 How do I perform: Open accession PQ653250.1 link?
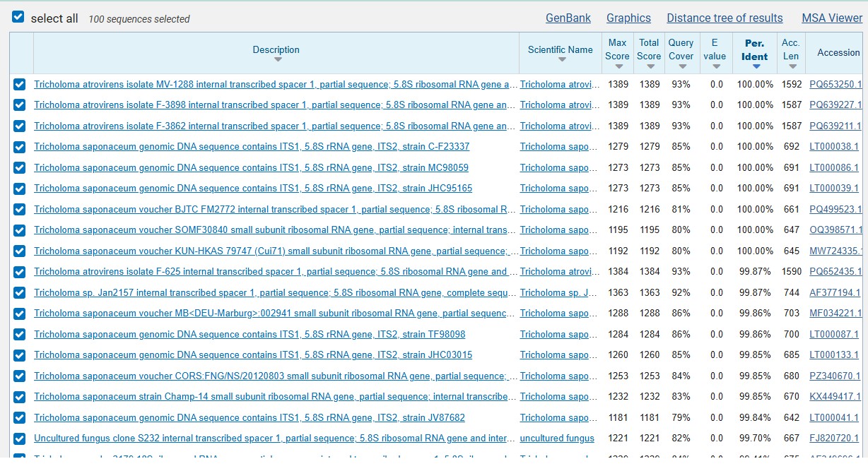(x=836, y=85)
